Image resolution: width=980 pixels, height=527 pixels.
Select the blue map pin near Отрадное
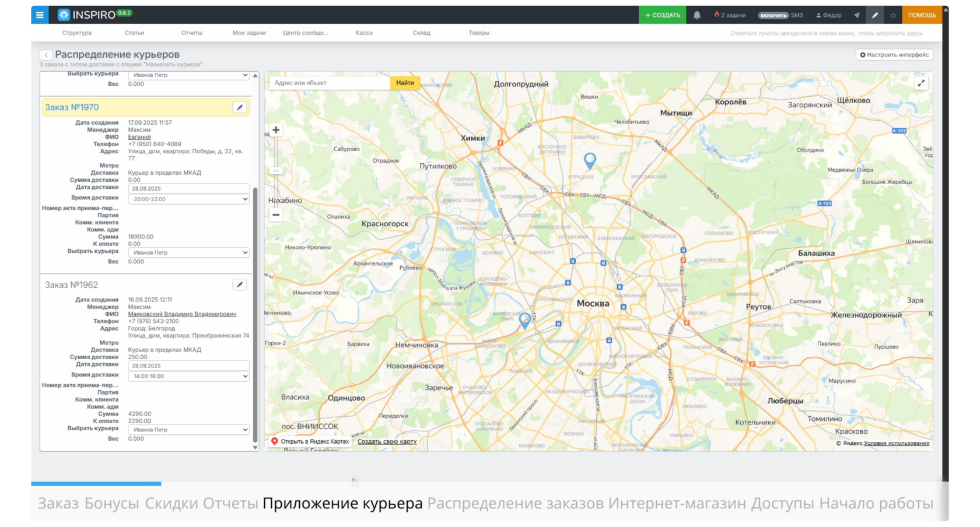tap(590, 160)
